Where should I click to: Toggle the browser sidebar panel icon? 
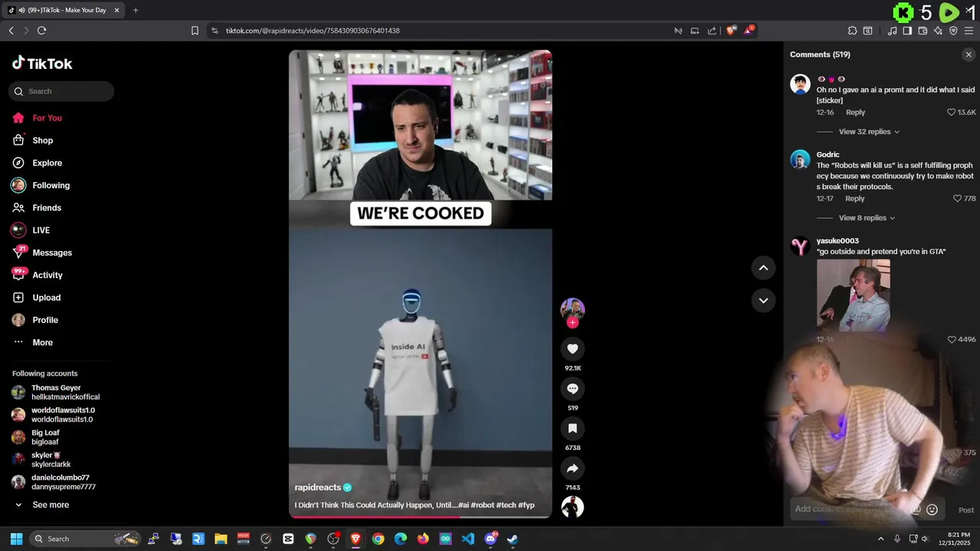907,31
